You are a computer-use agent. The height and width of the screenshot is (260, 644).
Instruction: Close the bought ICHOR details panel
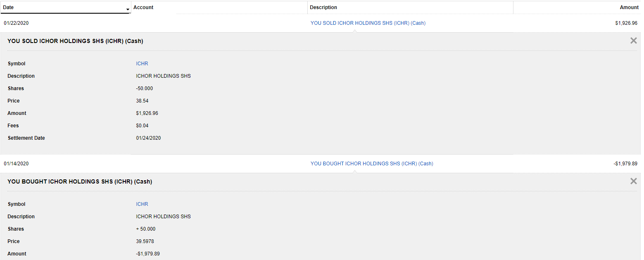coord(633,181)
